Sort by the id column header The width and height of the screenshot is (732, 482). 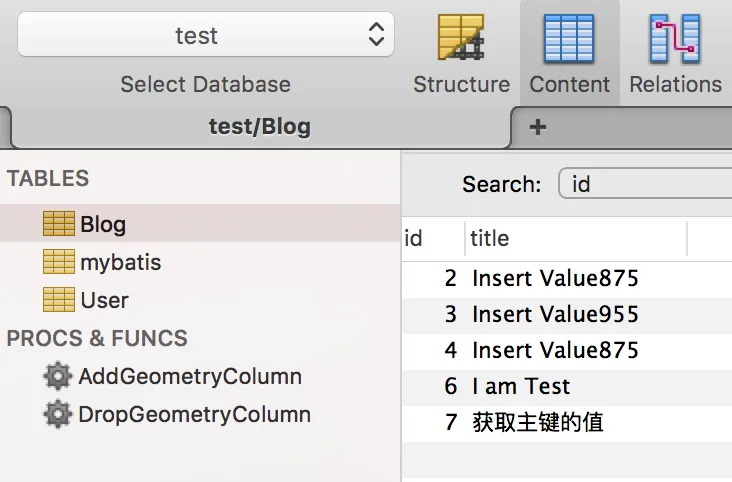pos(430,238)
